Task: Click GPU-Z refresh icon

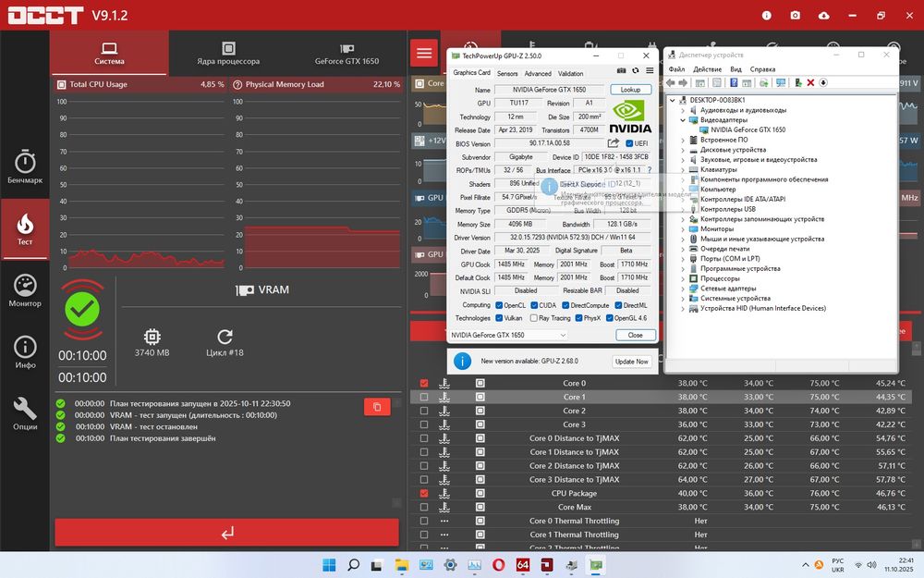Action: [x=636, y=71]
